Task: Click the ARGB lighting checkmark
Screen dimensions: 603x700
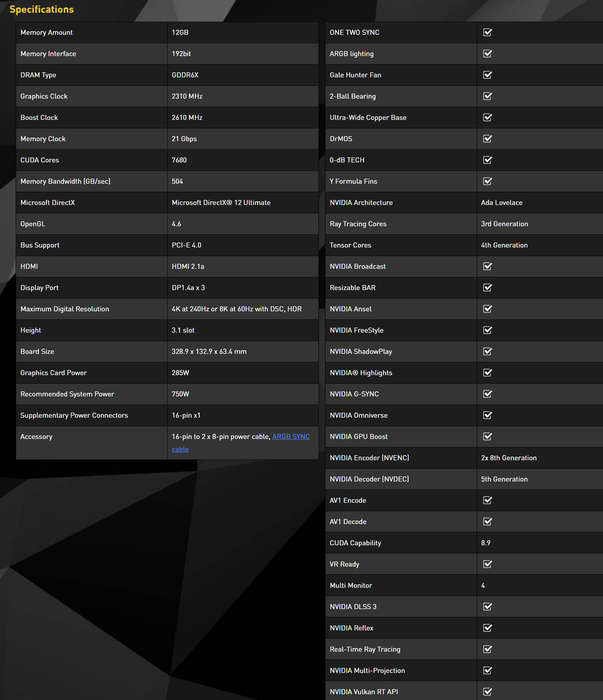Action: point(487,54)
